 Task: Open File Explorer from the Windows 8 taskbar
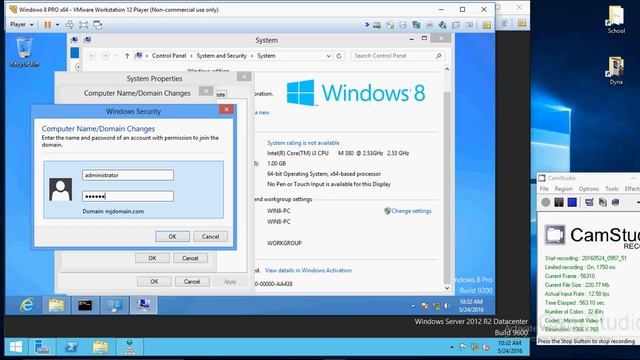pyautogui.click(x=56, y=305)
